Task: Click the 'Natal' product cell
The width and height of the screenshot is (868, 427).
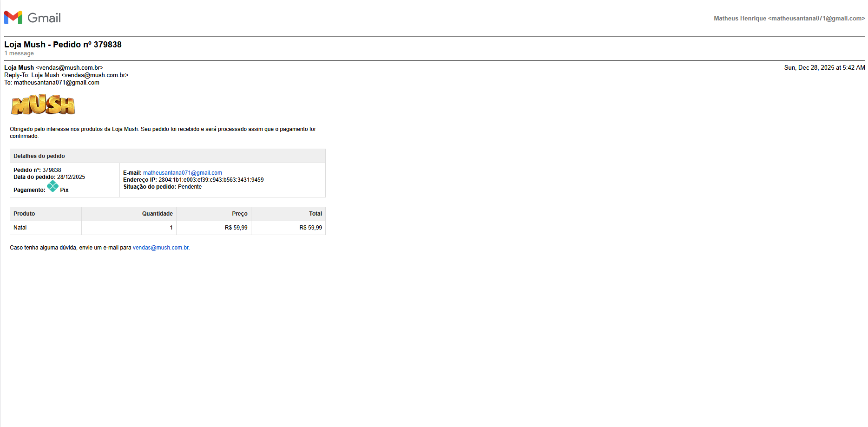Action: (x=46, y=228)
